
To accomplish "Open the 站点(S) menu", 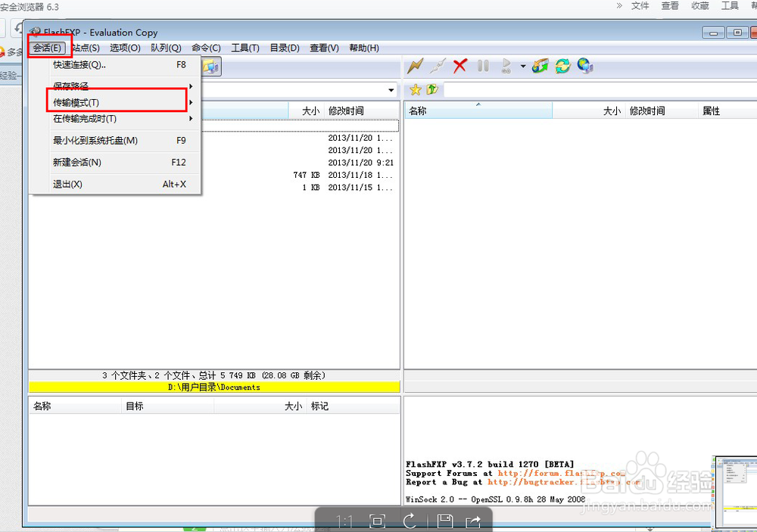I will [86, 48].
